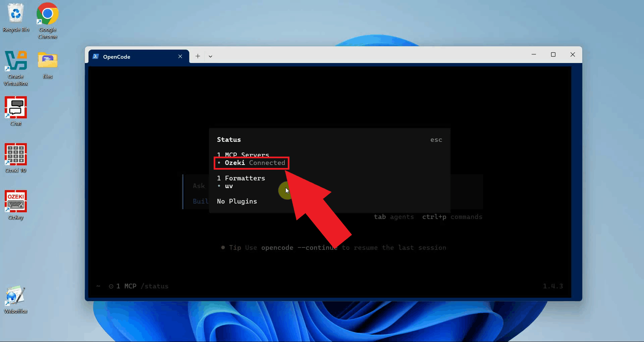Open Ozeki 10 desktop shortcut

click(x=16, y=158)
